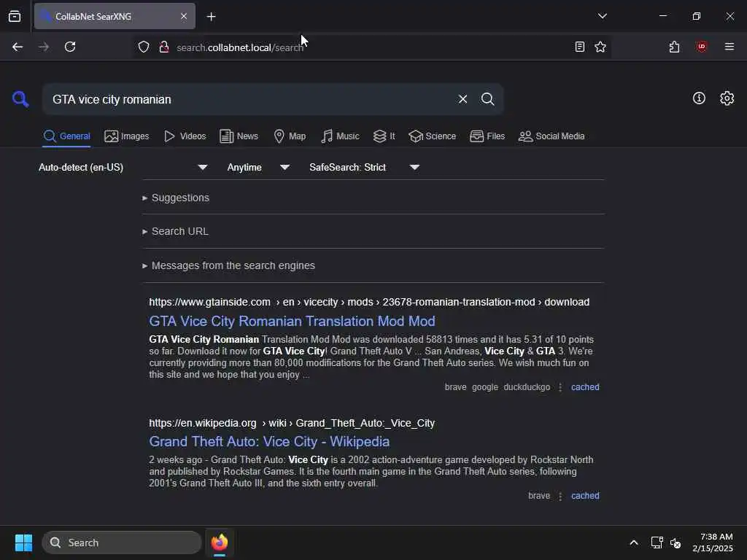Image resolution: width=747 pixels, height=560 pixels.
Task: Switch to News search category
Action: pyautogui.click(x=239, y=136)
